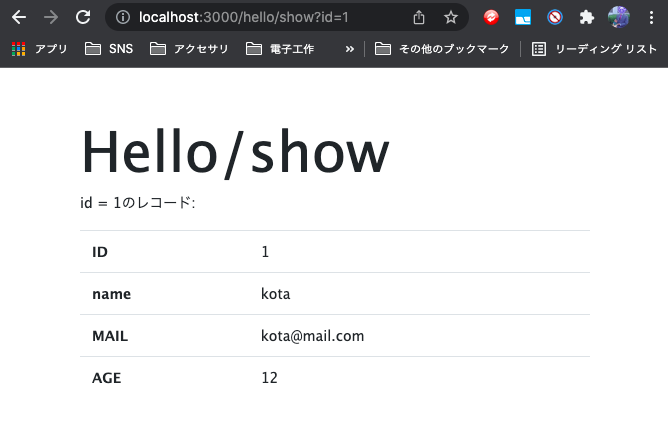This screenshot has width=668, height=433.
Task: Open the blue square extension icon
Action: coord(523,17)
